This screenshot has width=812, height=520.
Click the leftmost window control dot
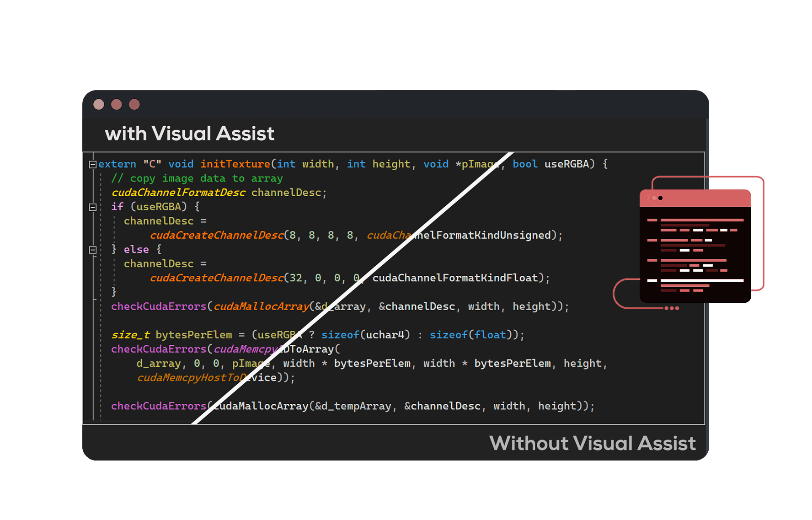tap(98, 104)
